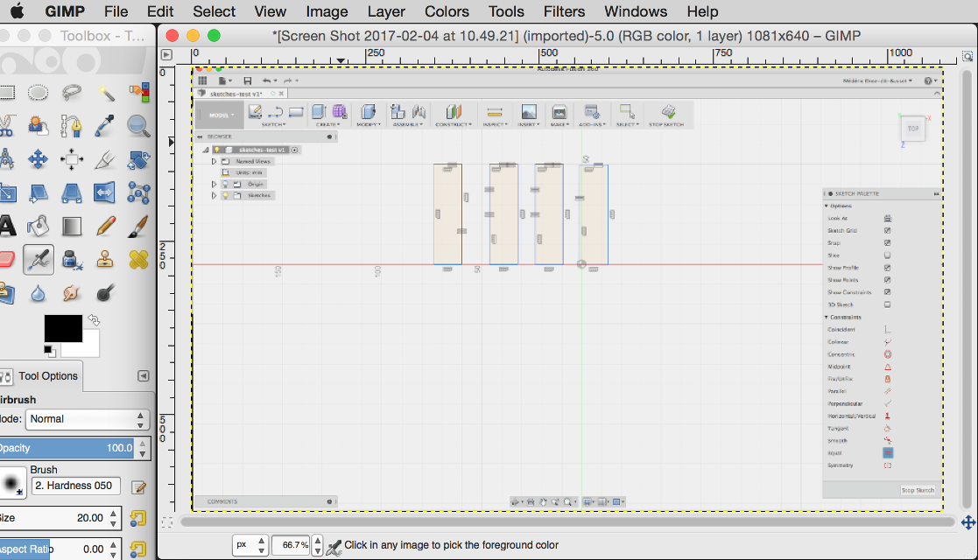Image resolution: width=978 pixels, height=560 pixels.
Task: Open the foreground color swatch
Action: [x=63, y=328]
